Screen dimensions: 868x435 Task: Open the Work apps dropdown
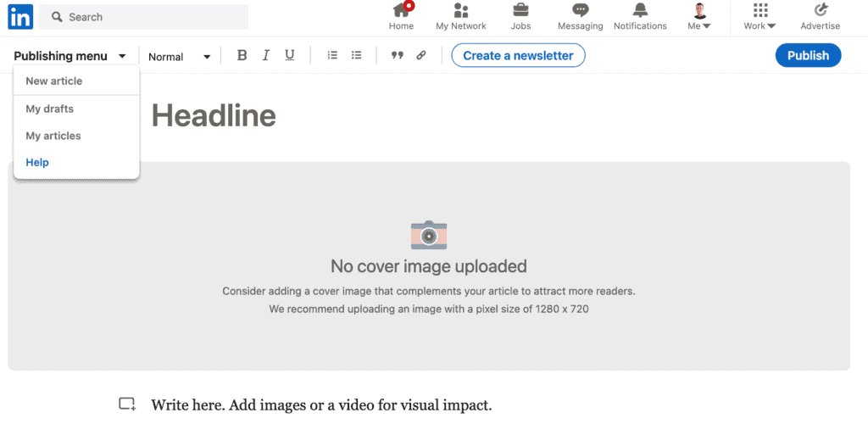coord(759,16)
